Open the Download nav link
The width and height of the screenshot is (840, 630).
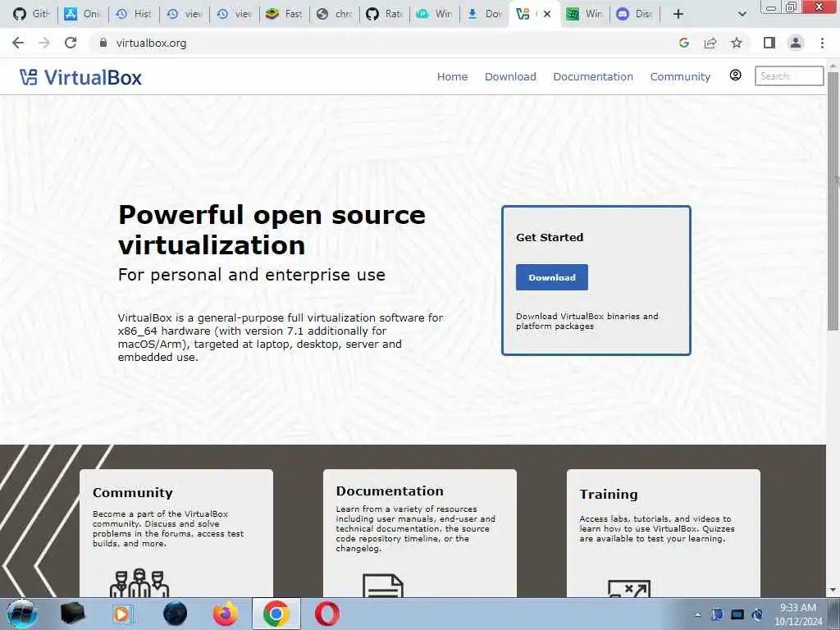(x=510, y=76)
